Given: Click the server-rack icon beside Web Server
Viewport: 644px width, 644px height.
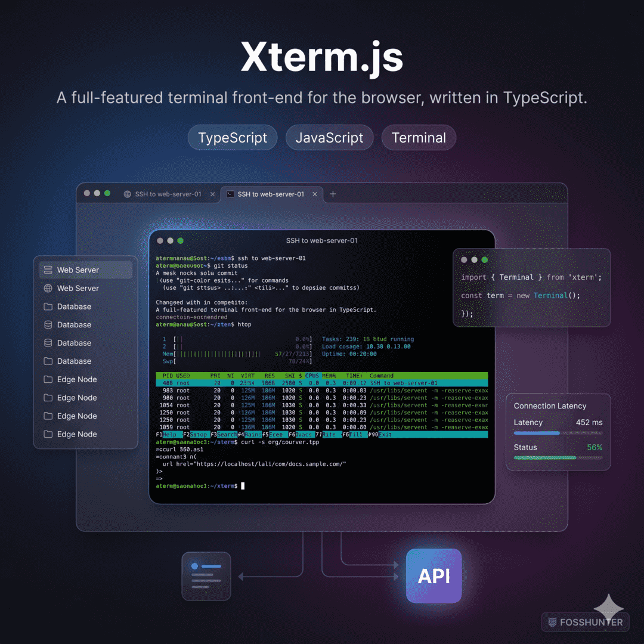Looking at the screenshot, I should tap(48, 270).
